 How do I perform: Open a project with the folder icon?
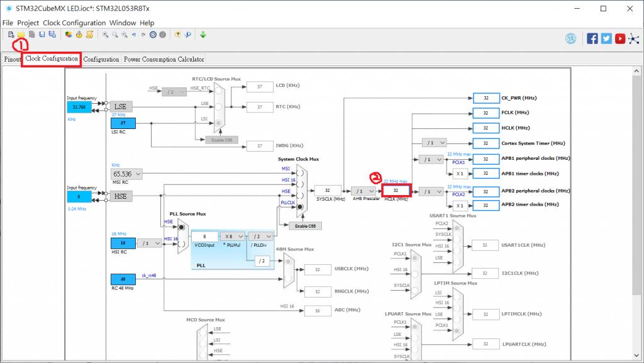21,35
